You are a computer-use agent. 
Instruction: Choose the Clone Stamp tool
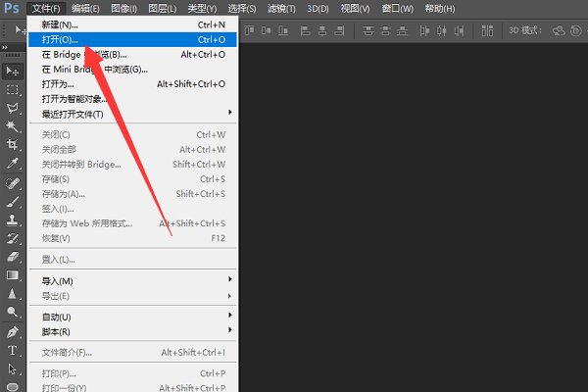click(x=13, y=220)
